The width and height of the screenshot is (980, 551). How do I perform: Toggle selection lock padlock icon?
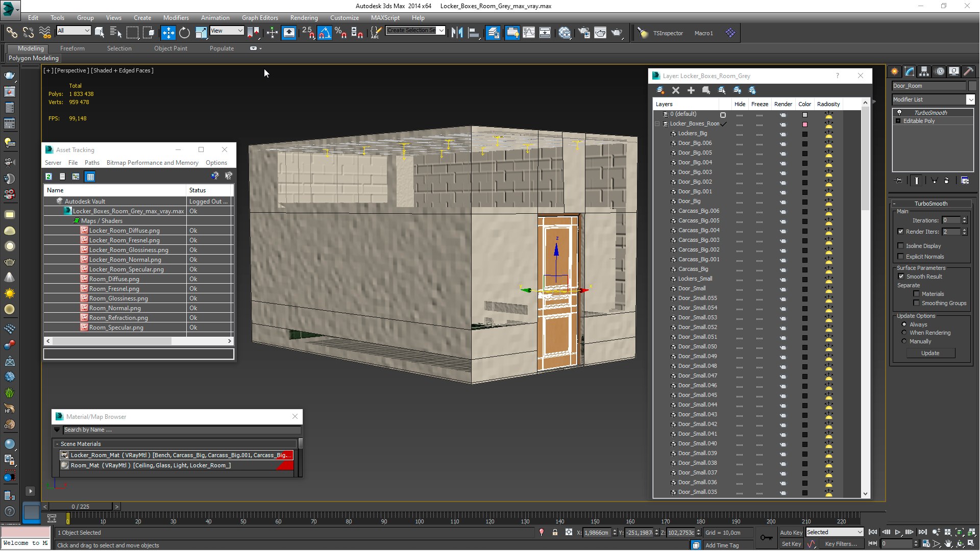pyautogui.click(x=555, y=532)
